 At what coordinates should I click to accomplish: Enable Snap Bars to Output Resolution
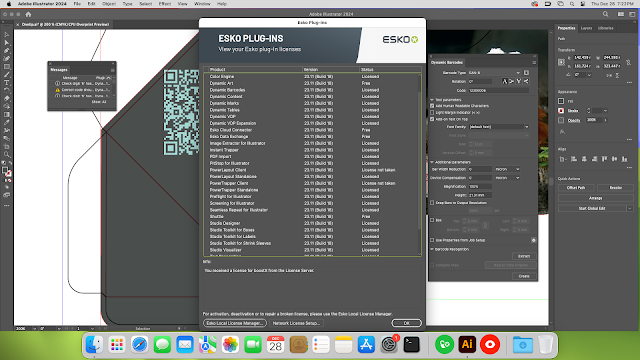[432, 202]
